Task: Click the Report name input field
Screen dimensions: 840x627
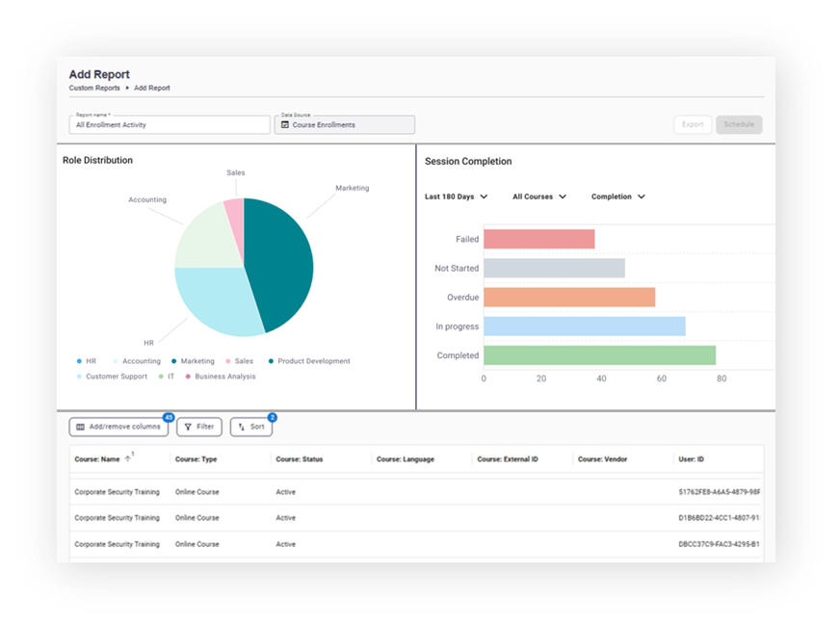Action: (170, 125)
